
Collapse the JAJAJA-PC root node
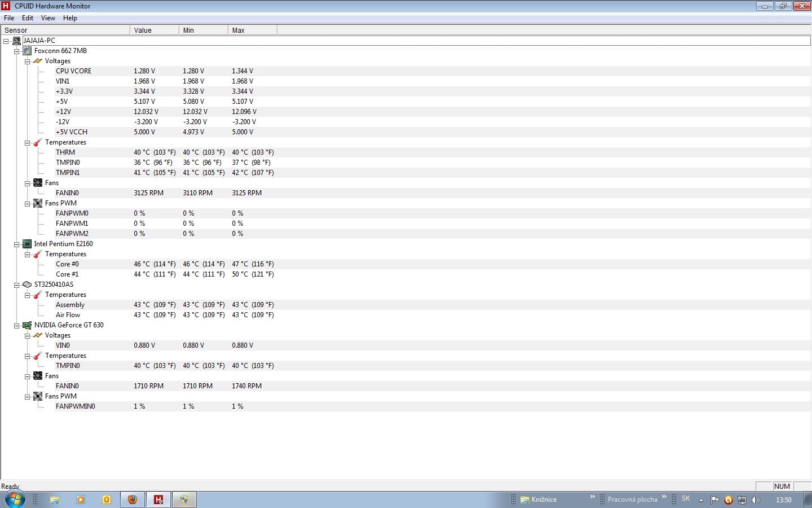pos(6,41)
